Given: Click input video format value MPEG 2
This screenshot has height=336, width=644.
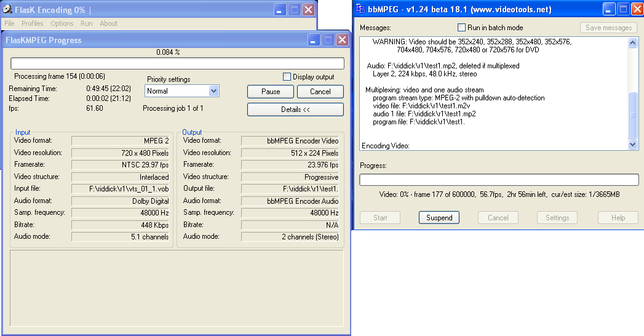Looking at the screenshot, I should tap(121, 141).
